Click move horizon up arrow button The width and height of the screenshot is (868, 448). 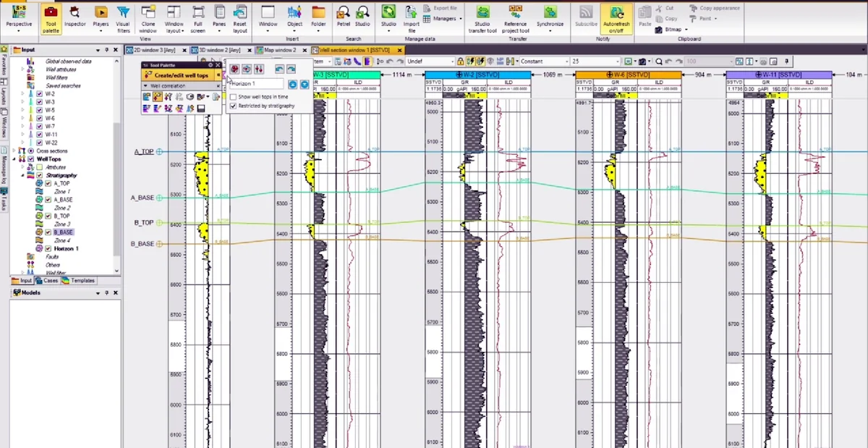point(293,85)
